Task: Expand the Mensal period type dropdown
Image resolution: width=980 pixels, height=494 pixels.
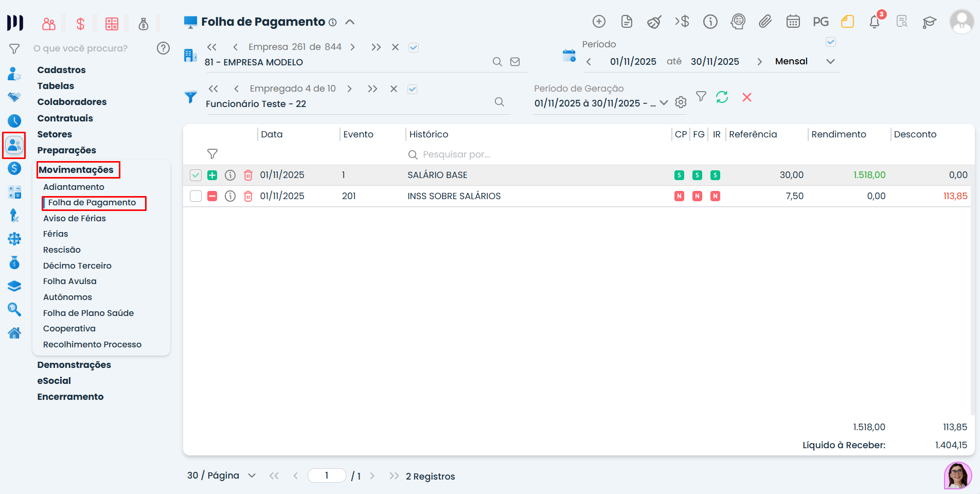Action: pyautogui.click(x=830, y=61)
